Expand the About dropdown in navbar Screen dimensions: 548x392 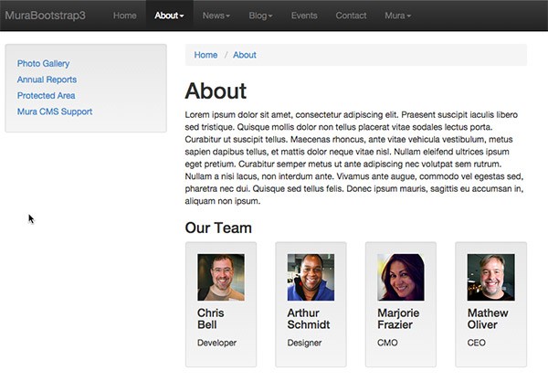coord(169,16)
